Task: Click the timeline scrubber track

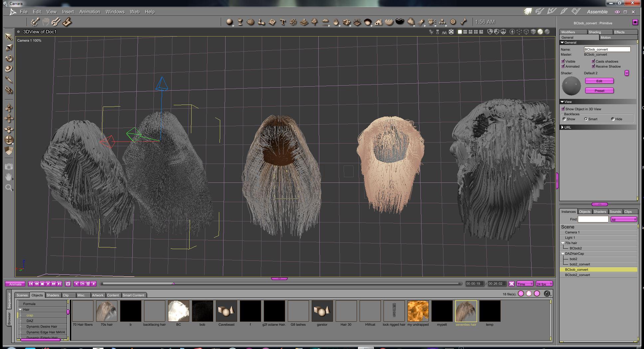Action: [x=281, y=284]
